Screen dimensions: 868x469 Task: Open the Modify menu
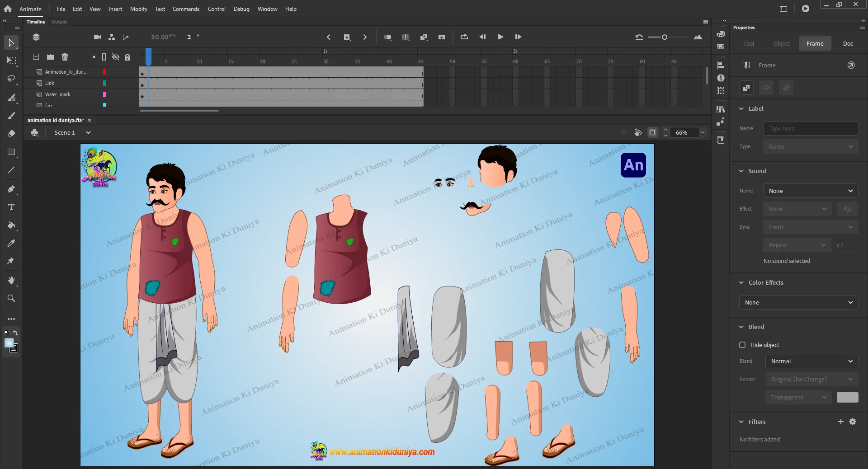pyautogui.click(x=138, y=9)
